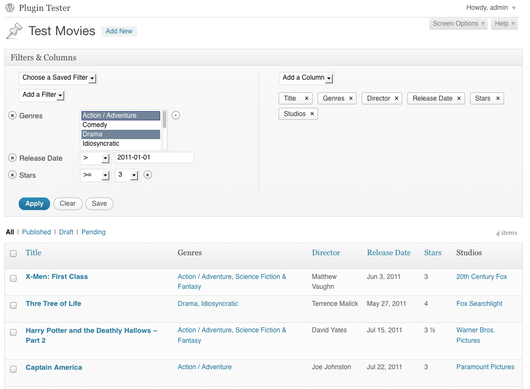The width and height of the screenshot is (530, 389).
Task: Open the Screen Options tab
Action: 458,24
